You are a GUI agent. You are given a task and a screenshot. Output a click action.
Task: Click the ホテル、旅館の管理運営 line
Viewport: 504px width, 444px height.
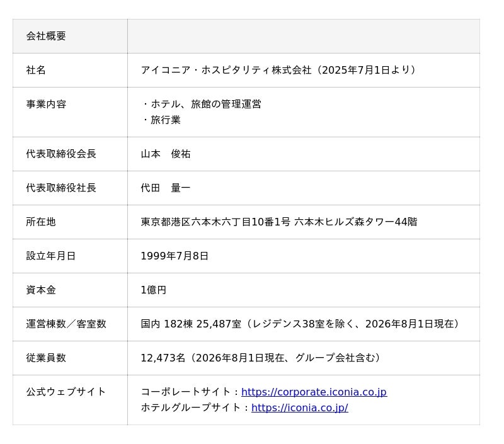[x=201, y=104]
